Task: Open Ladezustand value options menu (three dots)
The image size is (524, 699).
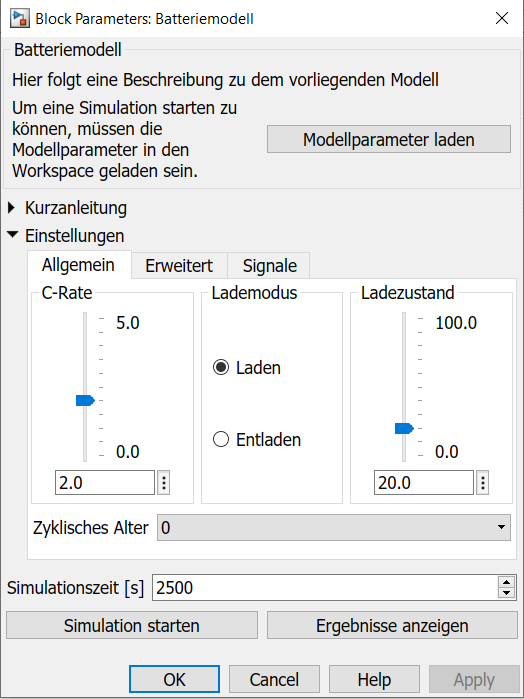Action: [x=483, y=482]
